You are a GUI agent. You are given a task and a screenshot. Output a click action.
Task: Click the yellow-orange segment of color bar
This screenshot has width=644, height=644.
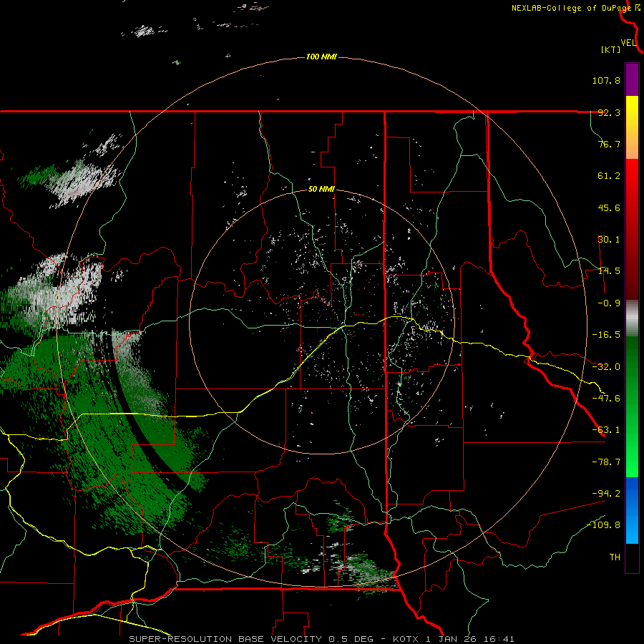pos(632,127)
